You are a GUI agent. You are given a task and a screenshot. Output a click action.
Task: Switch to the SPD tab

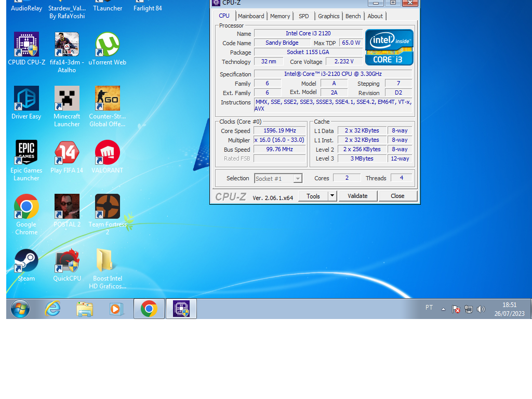tap(303, 16)
